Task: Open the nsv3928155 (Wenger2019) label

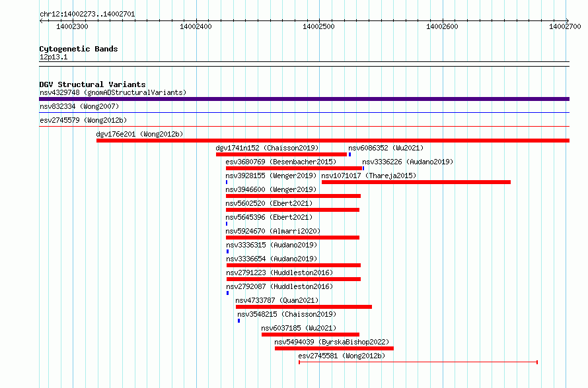Action: click(271, 176)
